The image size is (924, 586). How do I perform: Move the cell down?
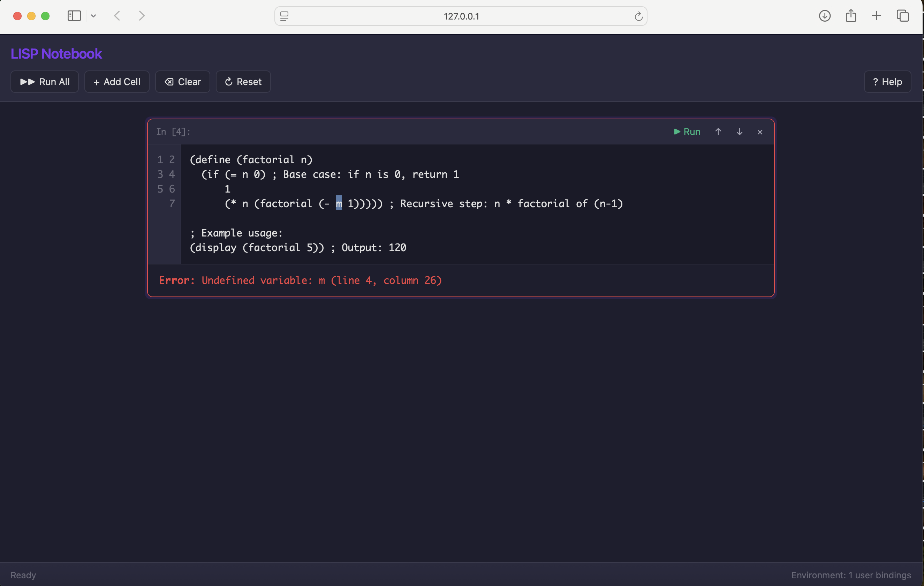(739, 132)
